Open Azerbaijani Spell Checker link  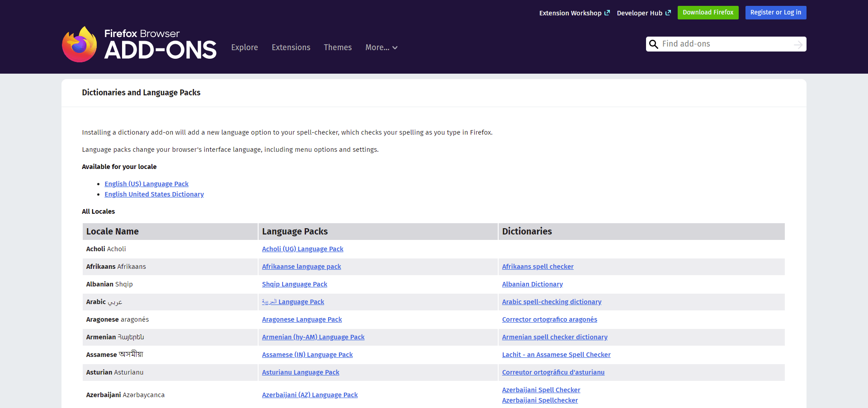pyautogui.click(x=541, y=390)
